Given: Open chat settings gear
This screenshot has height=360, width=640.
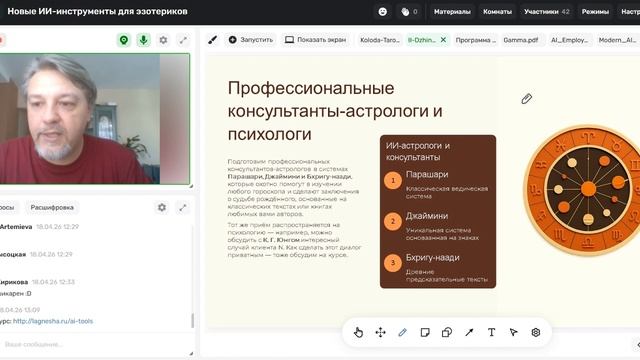Looking at the screenshot, I should pyautogui.click(x=162, y=207).
